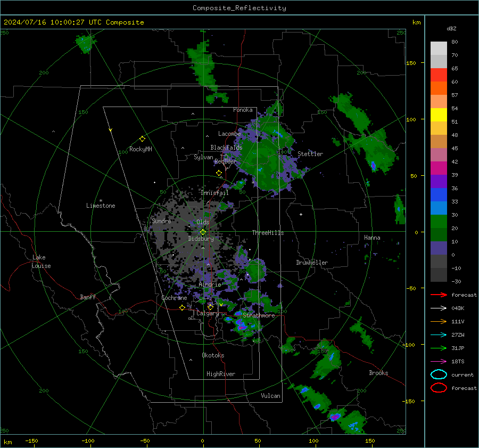
Task: Click the yellow diamond marker above RockyMH
Action: (142, 139)
